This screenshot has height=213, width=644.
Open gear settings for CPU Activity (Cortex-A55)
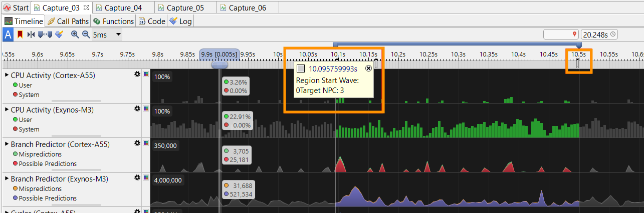[x=137, y=74]
